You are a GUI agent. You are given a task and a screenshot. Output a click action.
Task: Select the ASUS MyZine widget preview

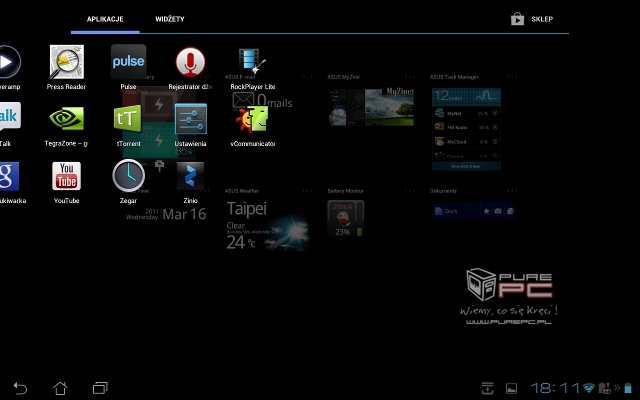[371, 107]
